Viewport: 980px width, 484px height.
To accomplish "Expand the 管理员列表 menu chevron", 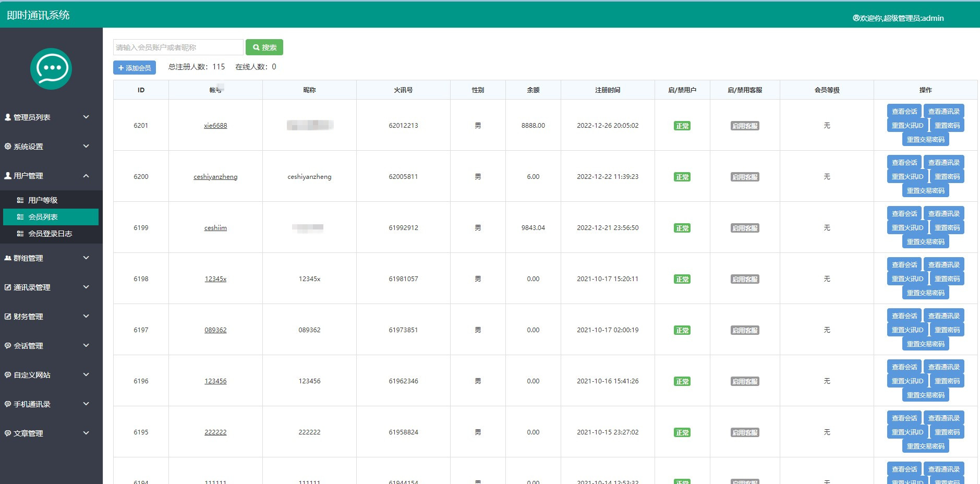I will click(86, 117).
